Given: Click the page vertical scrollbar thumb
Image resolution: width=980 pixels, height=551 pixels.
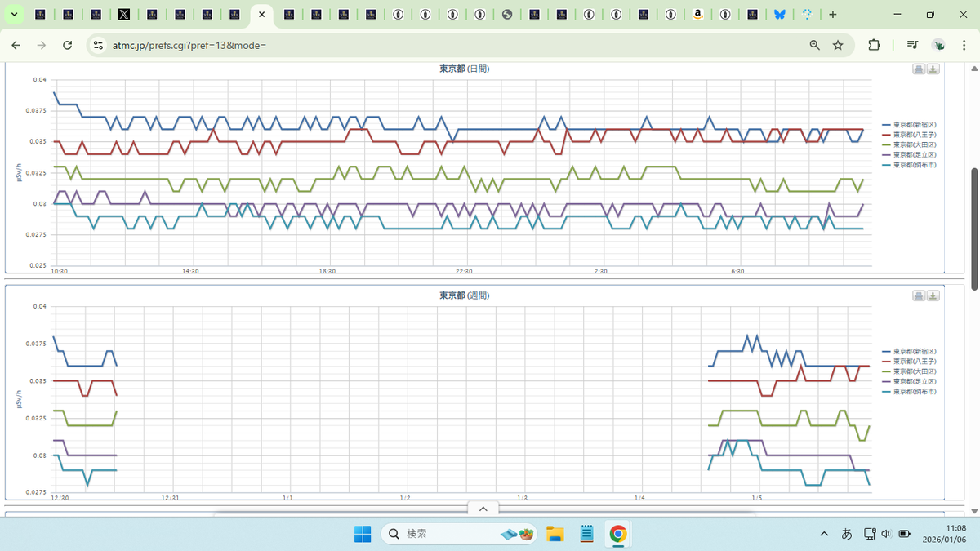Looking at the screenshot, I should coord(973,229).
